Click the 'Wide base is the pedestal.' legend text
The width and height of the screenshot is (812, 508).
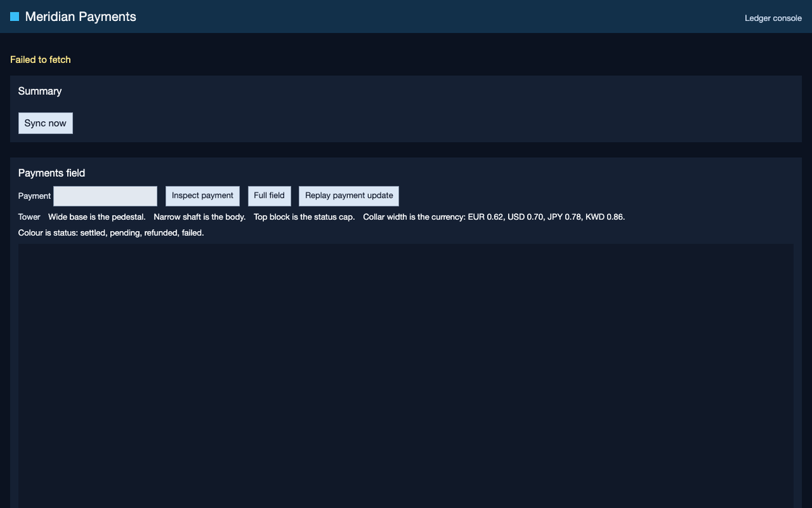click(x=97, y=217)
